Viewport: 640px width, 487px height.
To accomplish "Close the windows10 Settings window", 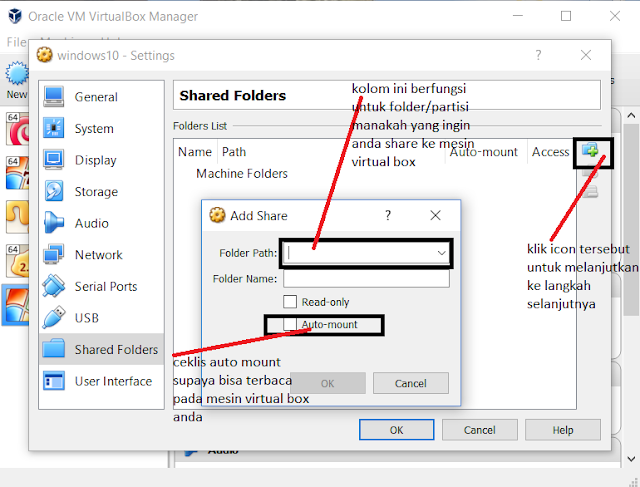I will (586, 55).
